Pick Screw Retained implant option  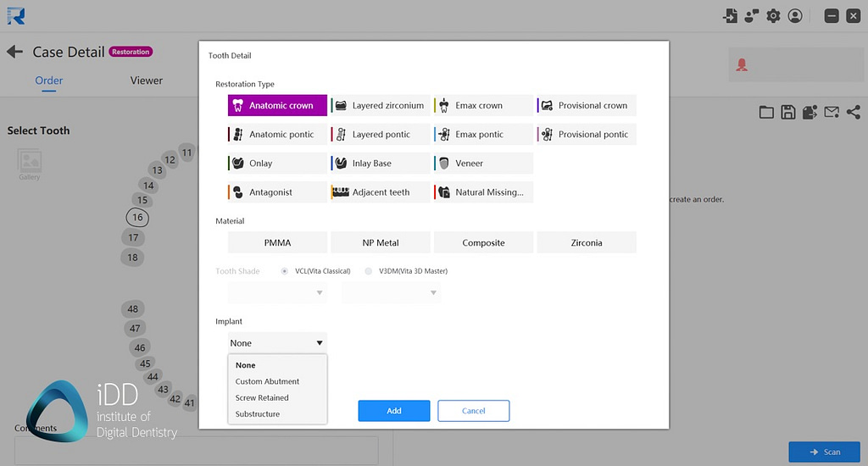[262, 397]
